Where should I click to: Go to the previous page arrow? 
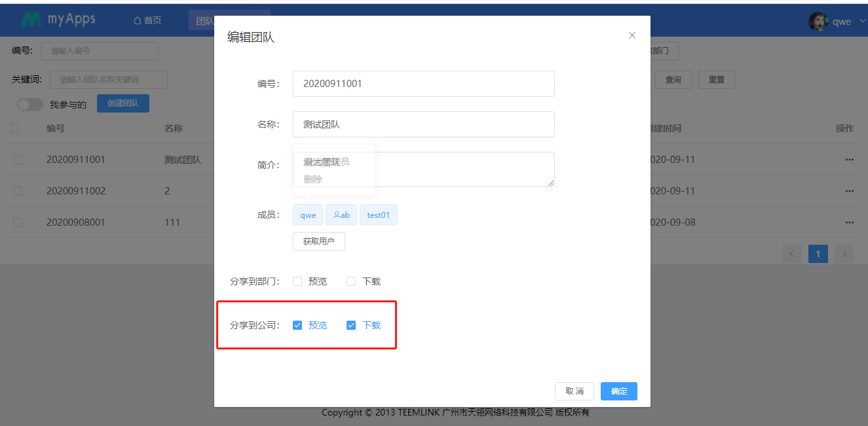coord(792,254)
